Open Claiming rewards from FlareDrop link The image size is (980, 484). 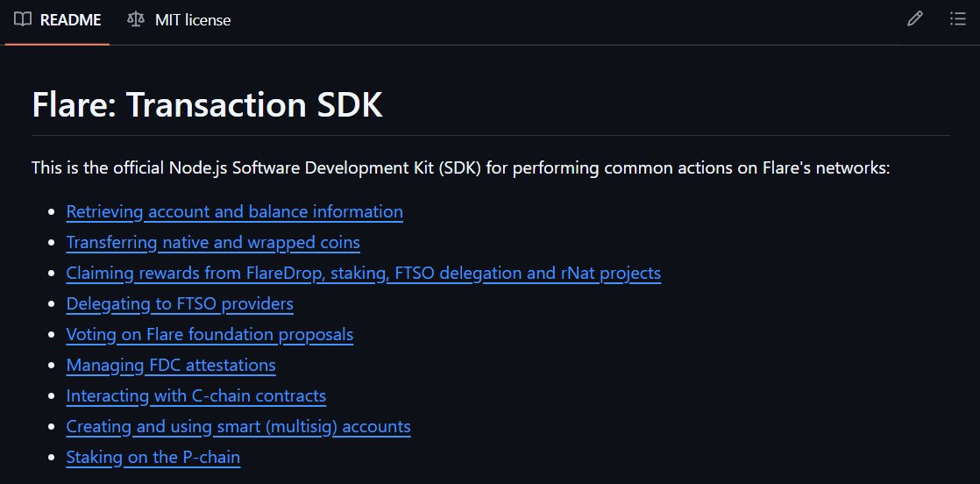[x=363, y=274]
